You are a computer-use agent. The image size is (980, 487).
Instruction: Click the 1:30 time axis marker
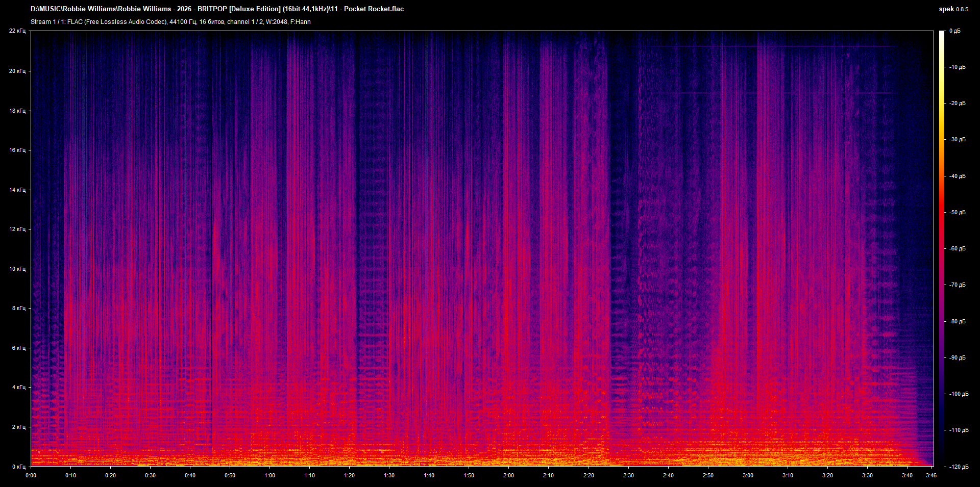click(389, 475)
